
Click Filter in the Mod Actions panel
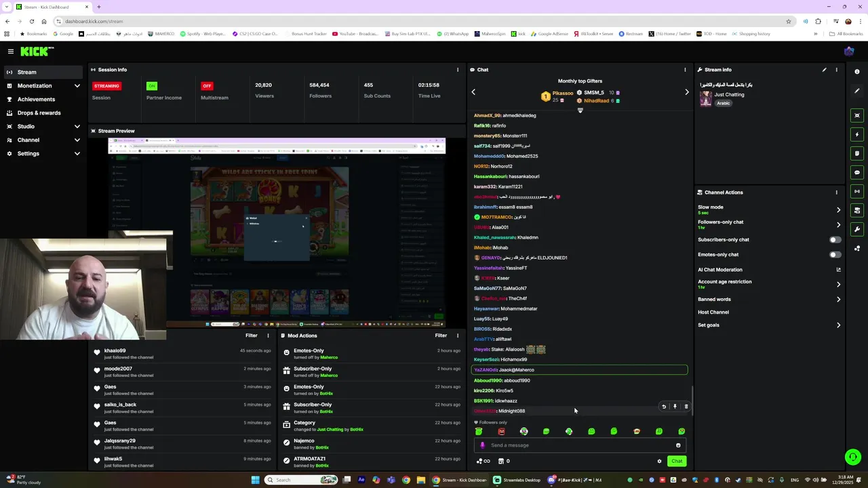click(x=441, y=335)
